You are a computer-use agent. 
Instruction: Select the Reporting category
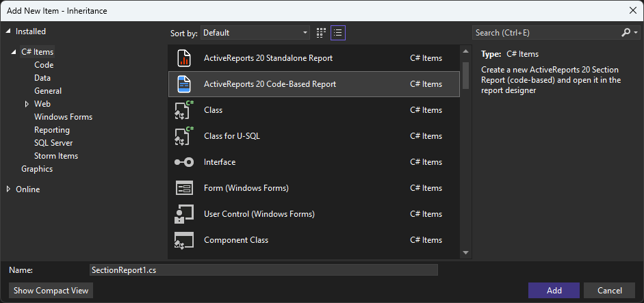pos(52,130)
